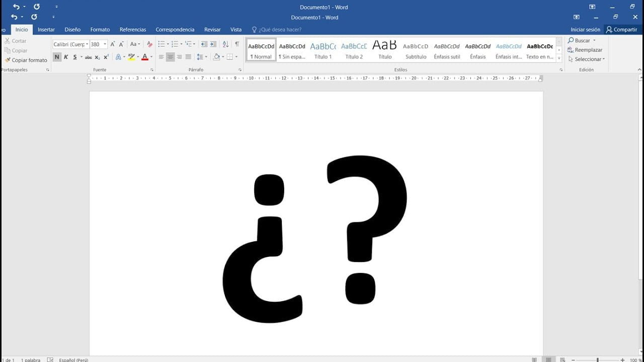The width and height of the screenshot is (644, 362).
Task: Open the font size dropdown
Action: click(105, 44)
